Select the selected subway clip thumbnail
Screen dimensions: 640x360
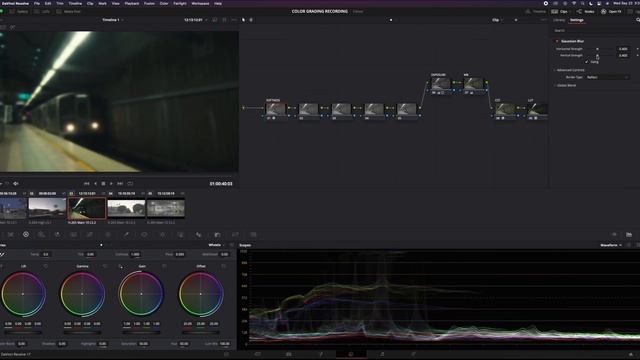click(x=87, y=208)
